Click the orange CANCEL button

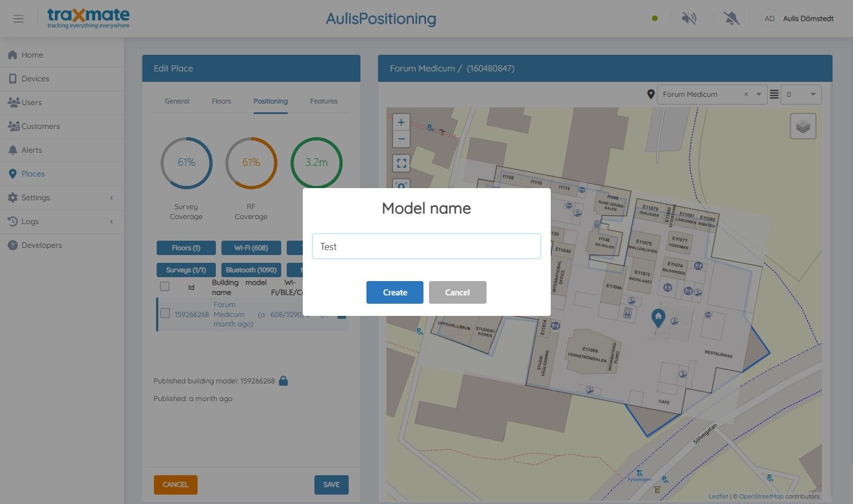point(175,485)
